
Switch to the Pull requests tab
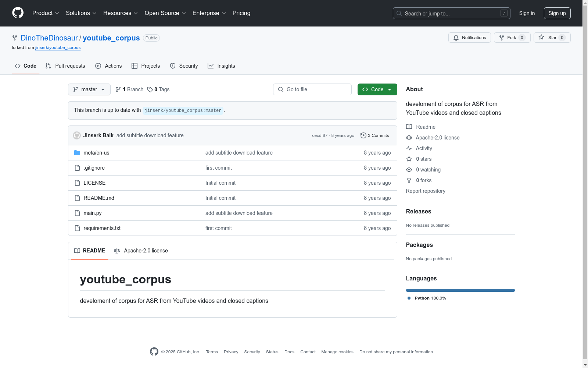[65, 66]
